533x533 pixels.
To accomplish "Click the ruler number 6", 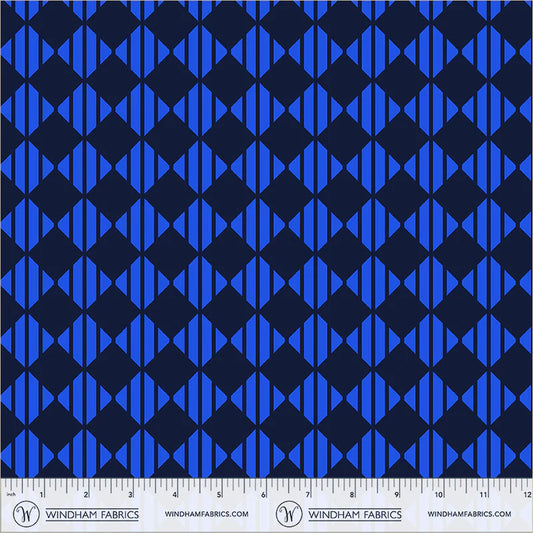I will coord(263,495).
